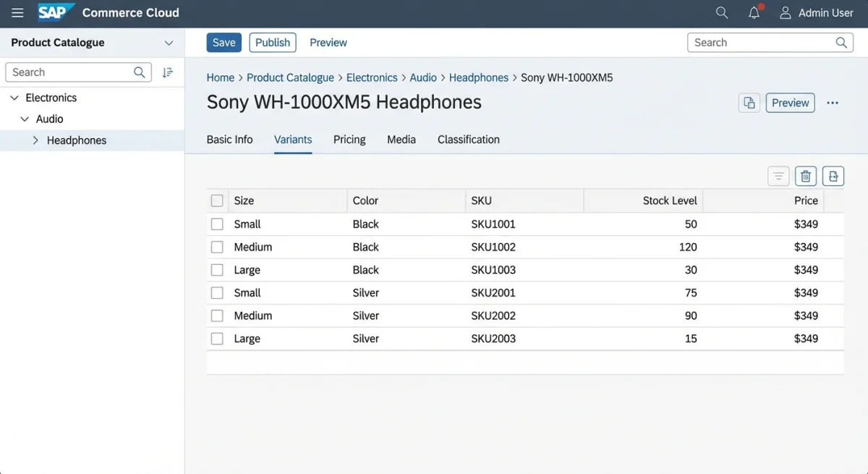The image size is (868, 474).
Task: Open the overflow menu next to Preview
Action: pos(832,102)
